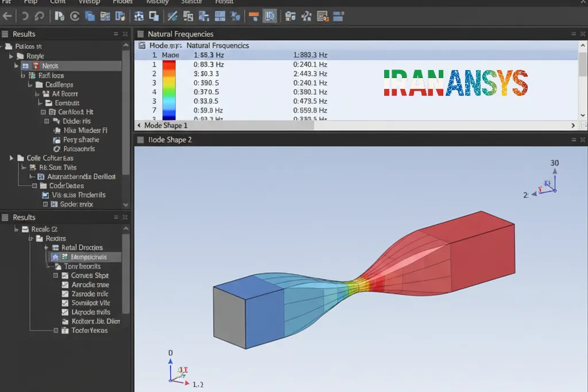
Task: Click the blue-blocks layout toolbar icon
Action: pyautogui.click(x=204, y=16)
